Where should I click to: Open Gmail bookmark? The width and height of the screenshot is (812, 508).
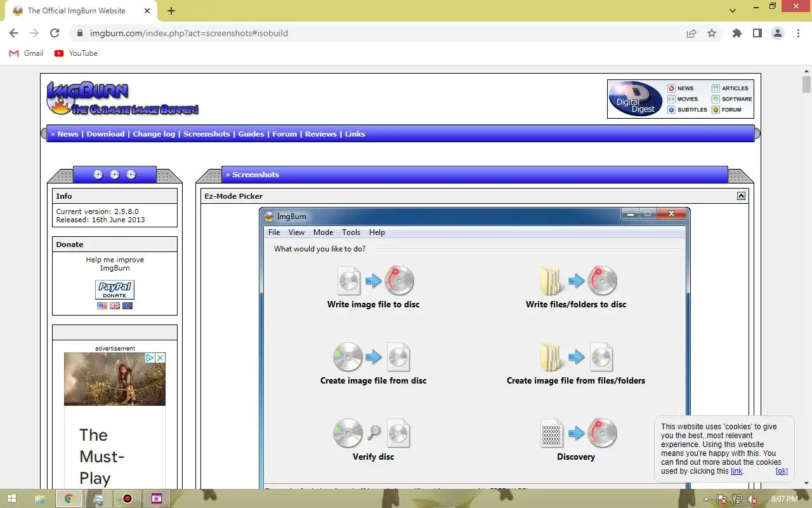(x=27, y=53)
